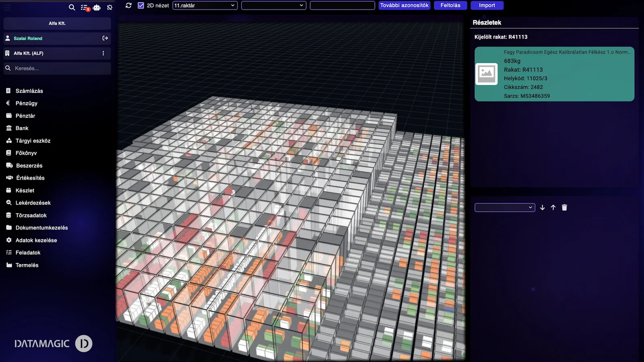Click the empty text field in the top toolbar
This screenshot has width=644, height=362.
coord(343,5)
